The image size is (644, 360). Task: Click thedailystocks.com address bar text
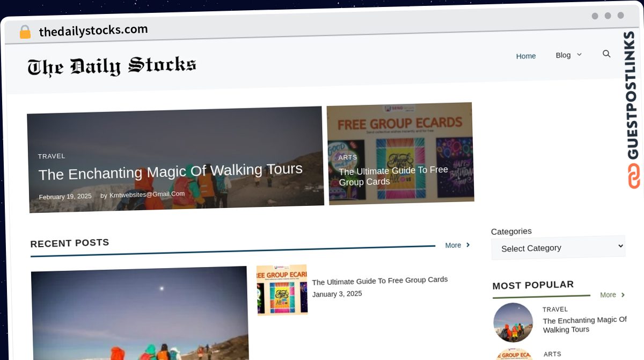tap(93, 31)
